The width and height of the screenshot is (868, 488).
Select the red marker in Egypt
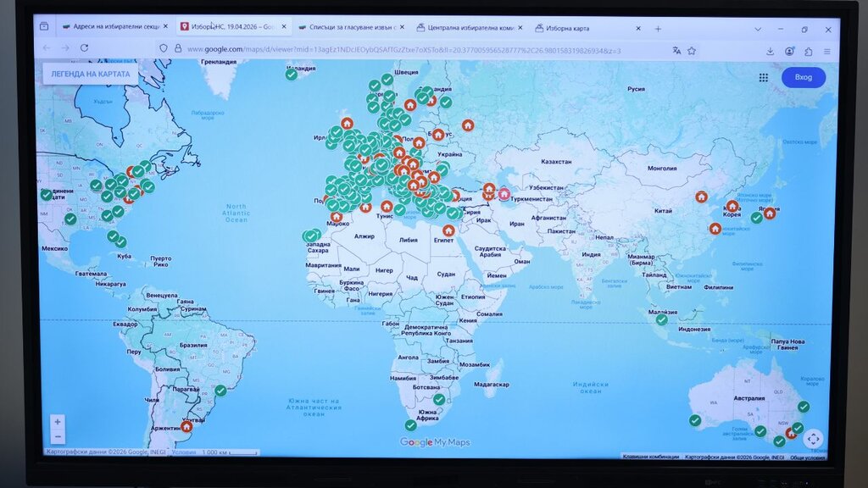coord(448,230)
